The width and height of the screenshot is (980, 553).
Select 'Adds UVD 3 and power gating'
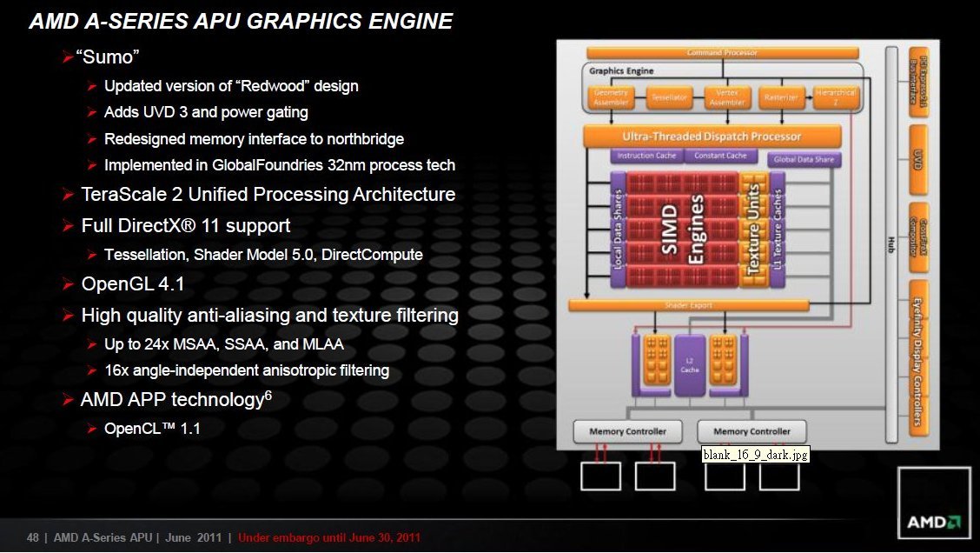pyautogui.click(x=206, y=112)
